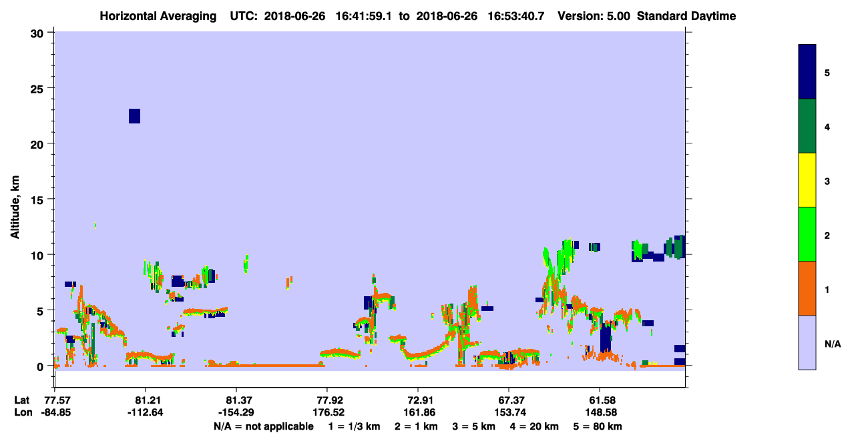868x445 pixels.
Task: Click the 'N/A = not applicable' legend text
Action: point(263,426)
